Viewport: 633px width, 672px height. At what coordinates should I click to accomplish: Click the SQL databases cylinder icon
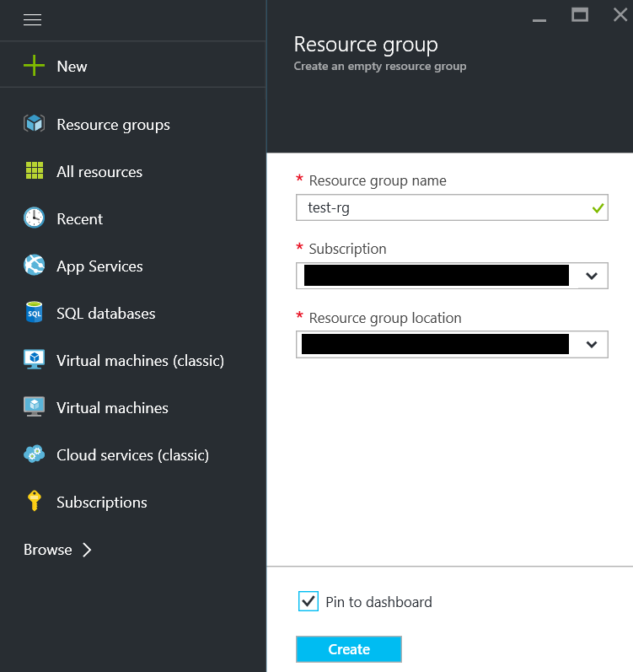[x=35, y=312]
